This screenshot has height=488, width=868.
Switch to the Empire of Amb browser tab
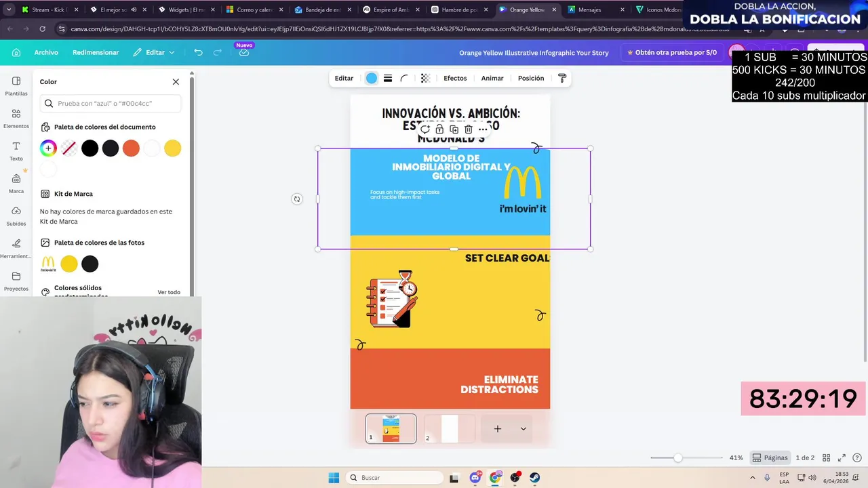(x=391, y=9)
